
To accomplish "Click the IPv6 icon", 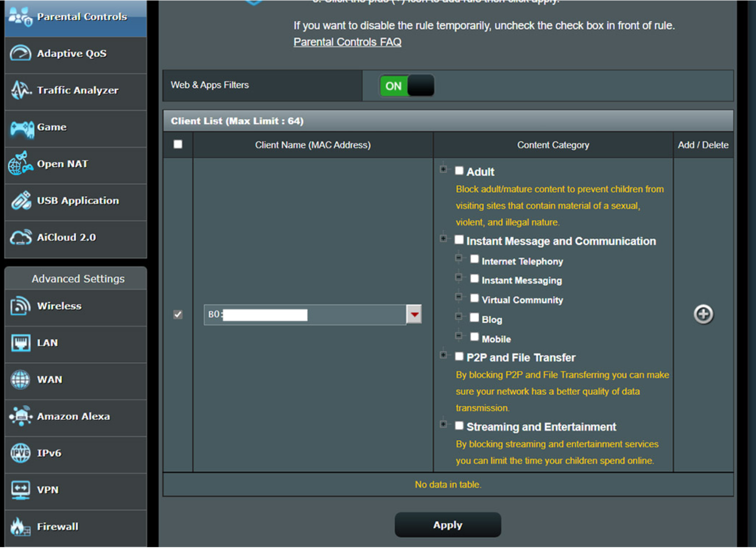I will point(20,453).
